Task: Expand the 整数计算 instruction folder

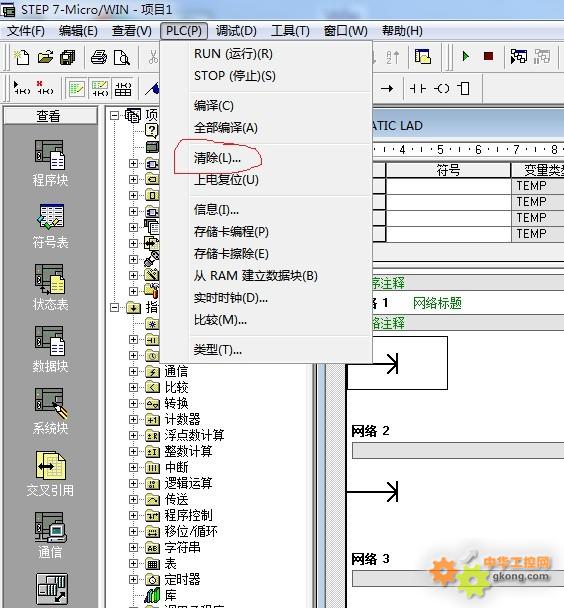Action: pos(133,451)
